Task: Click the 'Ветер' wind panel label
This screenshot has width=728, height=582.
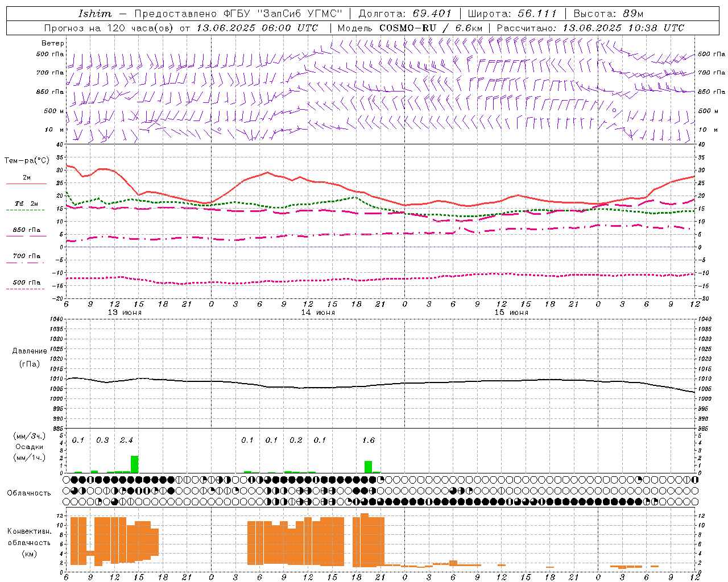Action: (x=53, y=43)
